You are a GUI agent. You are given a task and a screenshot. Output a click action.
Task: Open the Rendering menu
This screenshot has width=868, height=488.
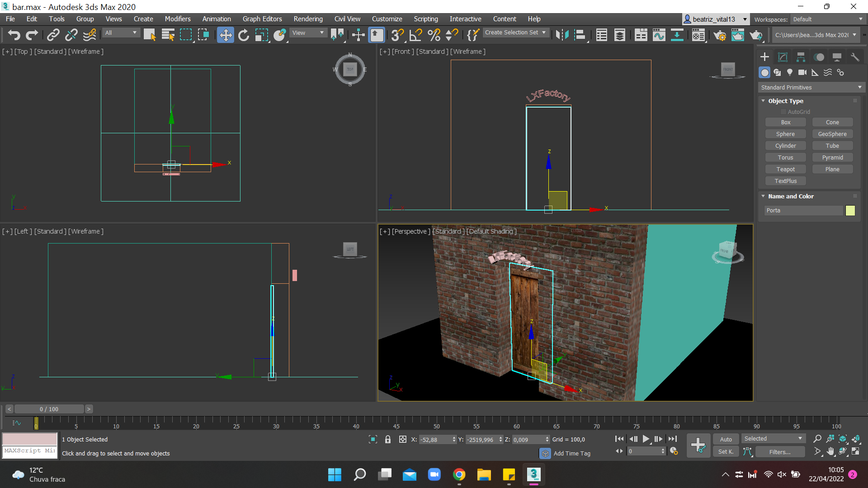(308, 19)
